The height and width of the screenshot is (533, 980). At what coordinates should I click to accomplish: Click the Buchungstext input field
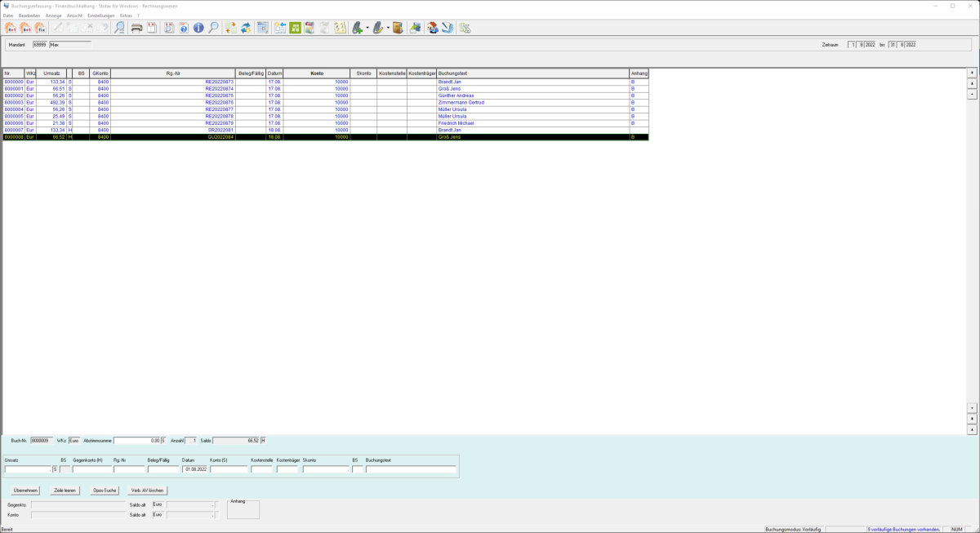(411, 469)
